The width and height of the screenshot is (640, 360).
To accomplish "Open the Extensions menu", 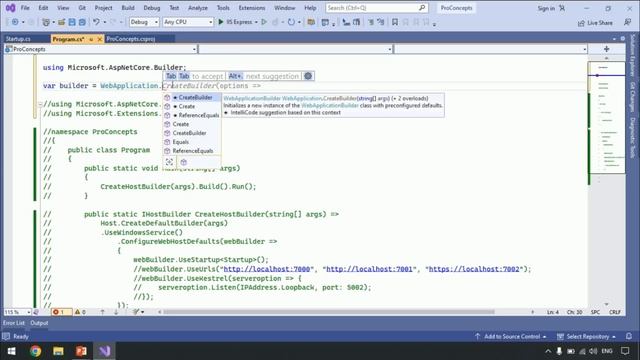I will (x=252, y=8).
